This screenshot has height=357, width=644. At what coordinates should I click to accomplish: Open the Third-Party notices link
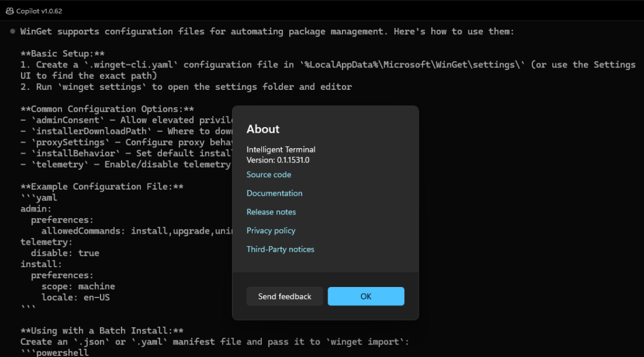click(280, 250)
